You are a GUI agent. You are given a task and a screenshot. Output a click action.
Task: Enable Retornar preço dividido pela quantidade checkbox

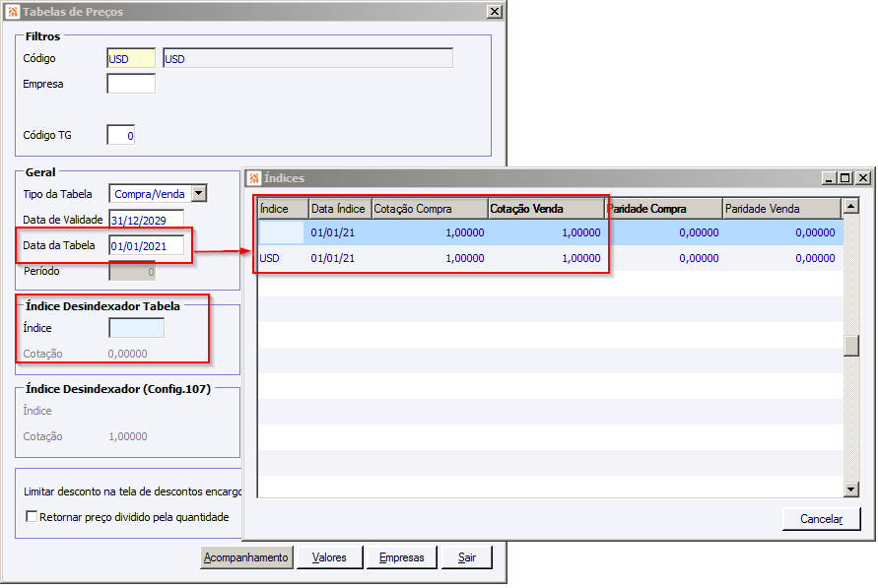click(32, 517)
